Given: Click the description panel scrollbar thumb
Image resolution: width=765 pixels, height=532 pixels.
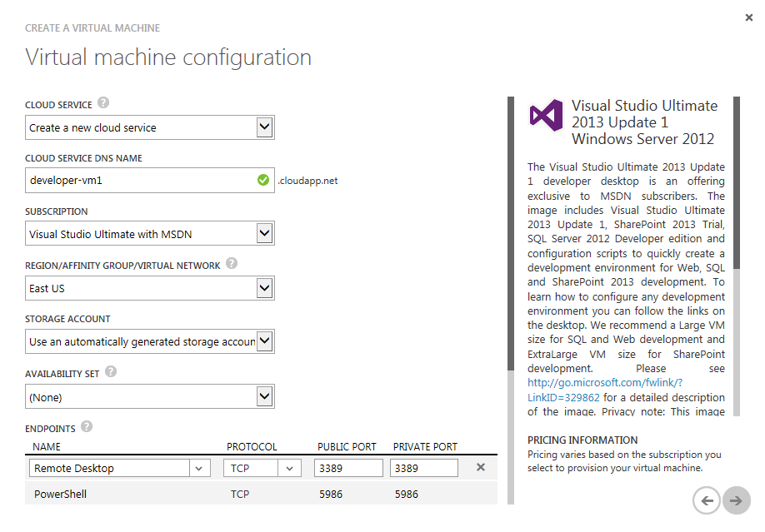Looking at the screenshot, I should click(736, 183).
